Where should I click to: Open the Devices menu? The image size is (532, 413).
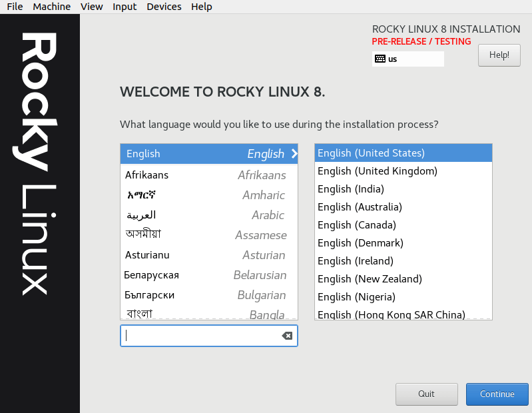coord(164,7)
